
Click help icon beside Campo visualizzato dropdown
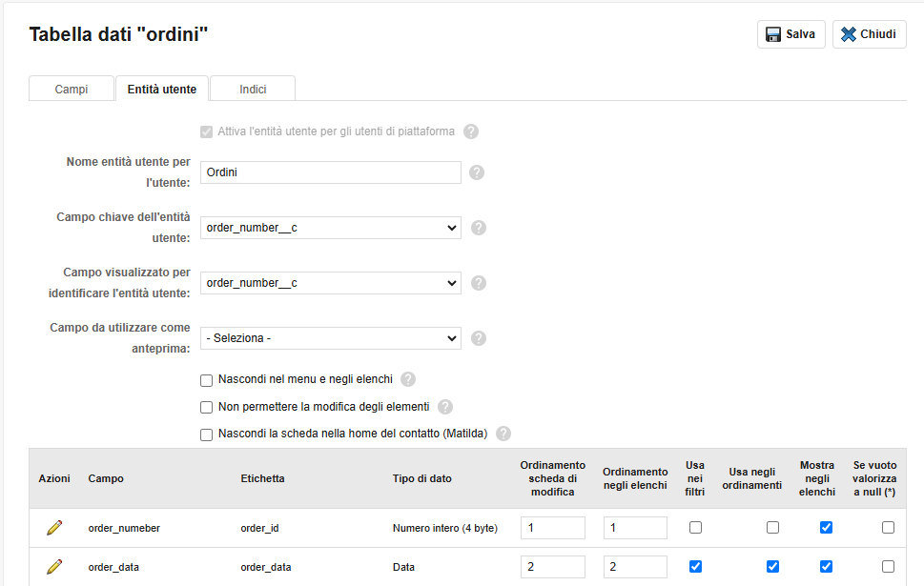point(479,283)
